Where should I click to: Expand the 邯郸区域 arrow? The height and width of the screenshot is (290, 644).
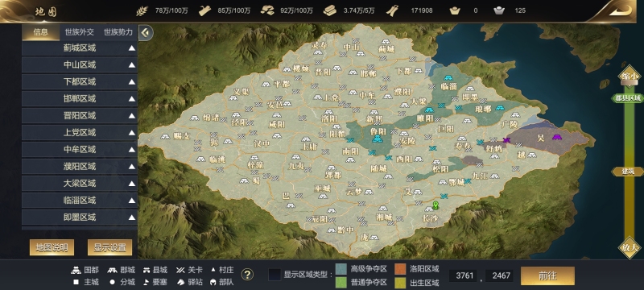tap(131, 99)
